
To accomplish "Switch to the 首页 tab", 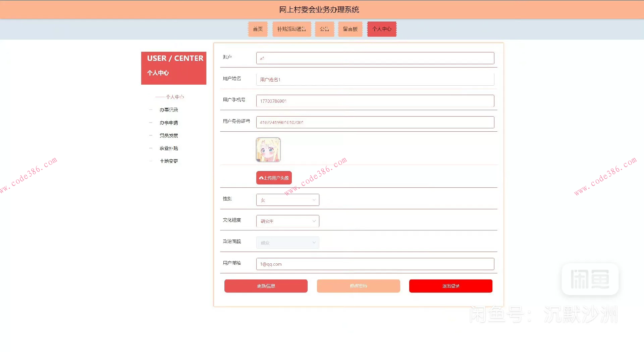I will tap(258, 29).
